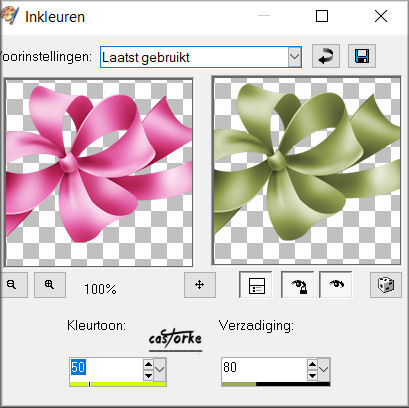The height and width of the screenshot is (408, 409).
Task: Click the pan navigate crosshair icon
Action: [200, 285]
